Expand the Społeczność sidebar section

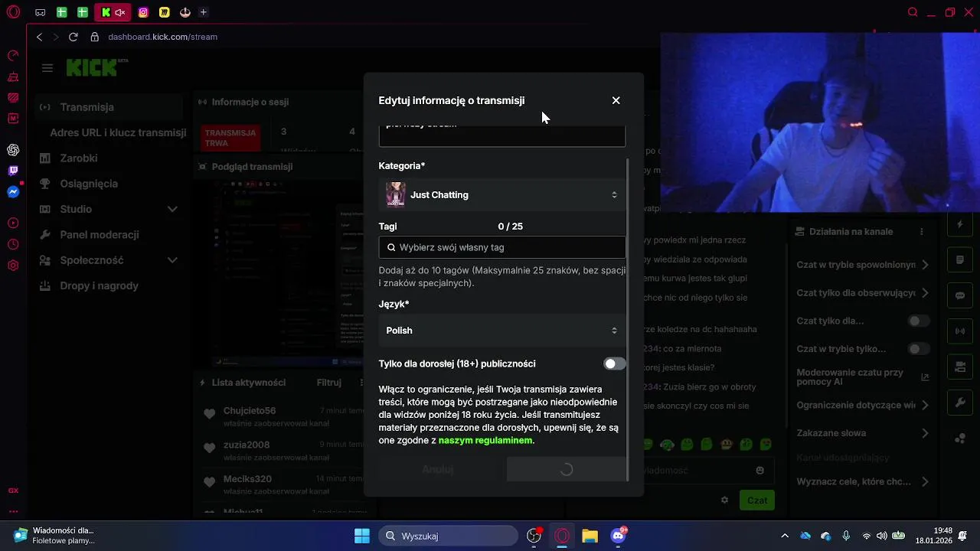tap(172, 260)
